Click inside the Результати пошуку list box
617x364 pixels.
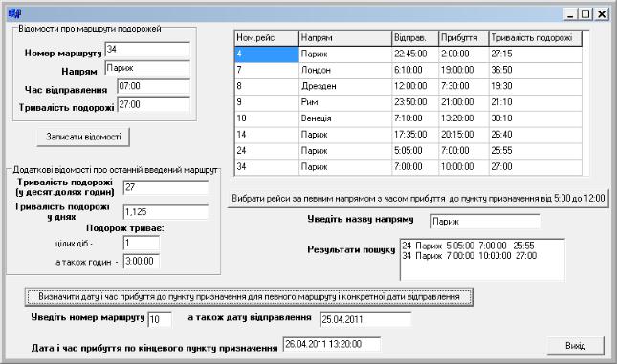click(482, 260)
